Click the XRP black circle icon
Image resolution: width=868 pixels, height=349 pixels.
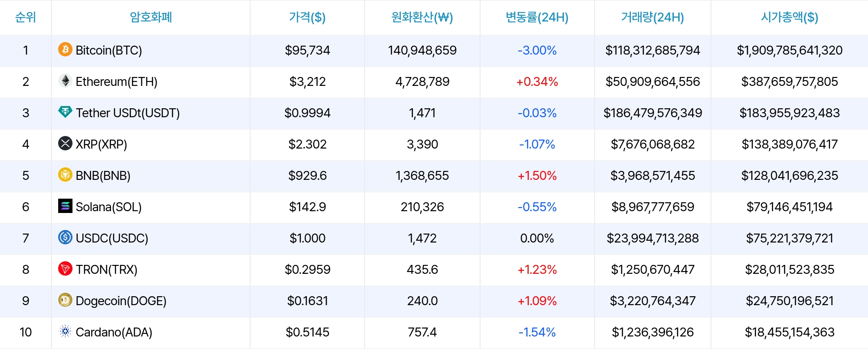point(65,143)
